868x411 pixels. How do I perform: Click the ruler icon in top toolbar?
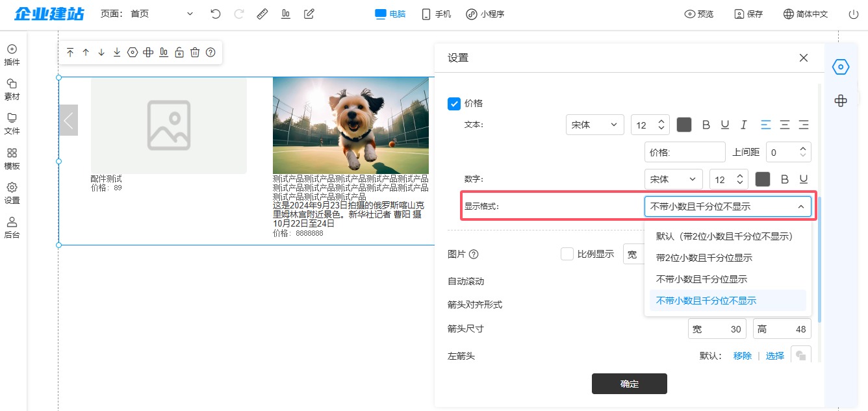pyautogui.click(x=262, y=14)
